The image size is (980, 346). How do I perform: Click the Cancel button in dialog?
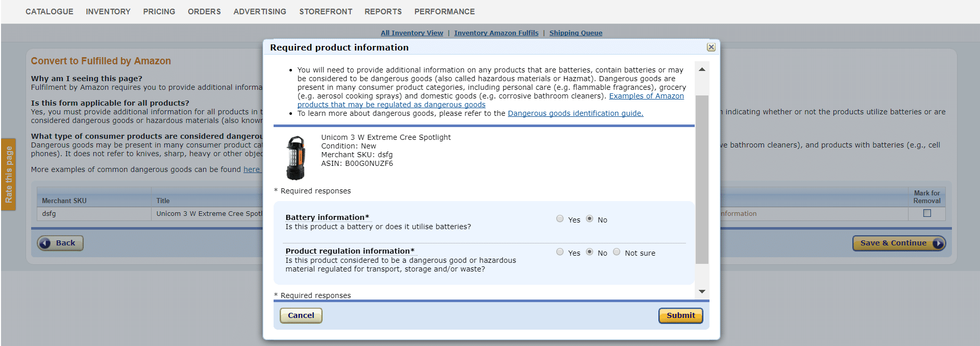pyautogui.click(x=301, y=315)
